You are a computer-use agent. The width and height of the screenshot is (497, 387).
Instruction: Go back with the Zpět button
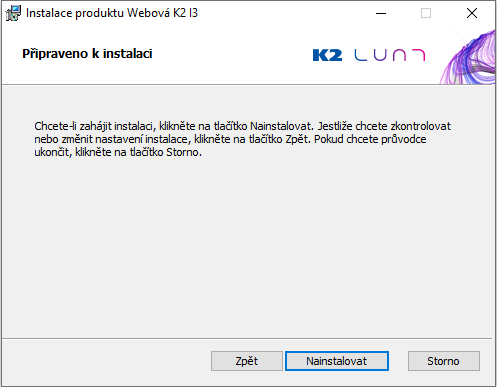(247, 361)
